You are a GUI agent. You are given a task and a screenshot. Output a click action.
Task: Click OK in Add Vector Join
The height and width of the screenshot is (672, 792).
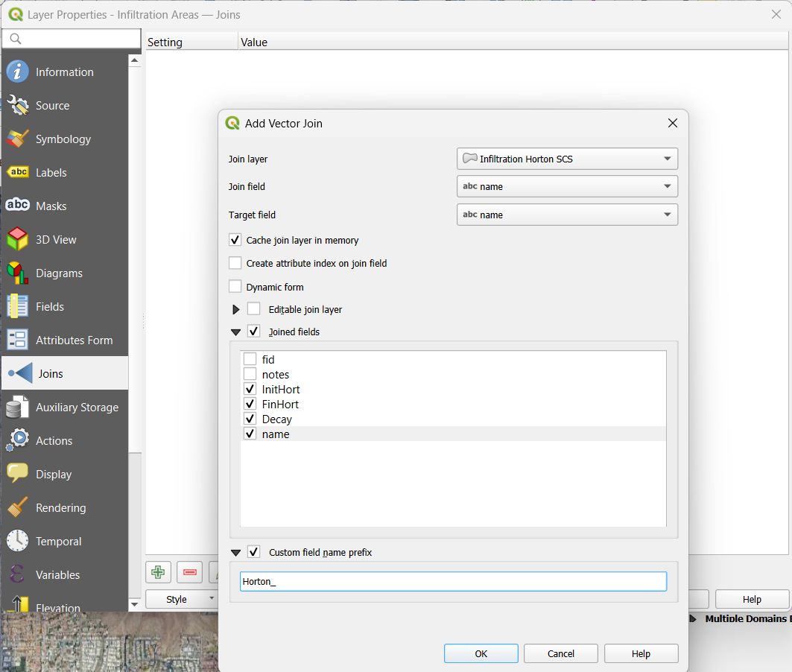tap(481, 653)
